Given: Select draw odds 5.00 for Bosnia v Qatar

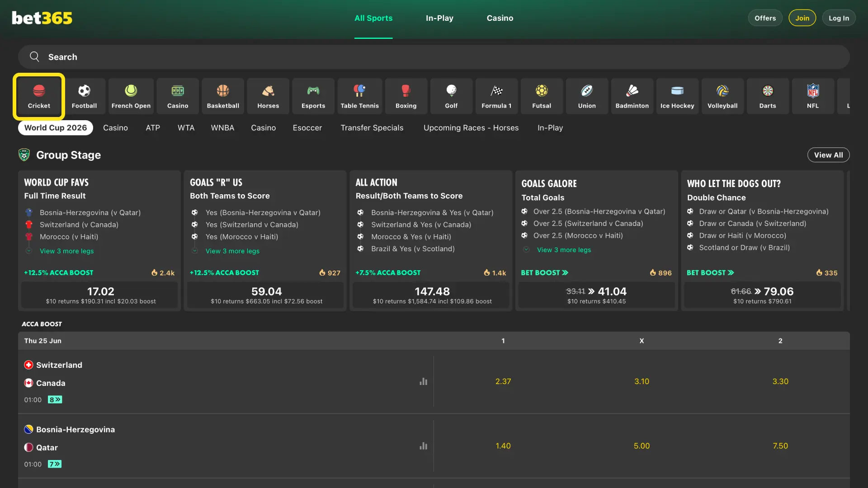Looking at the screenshot, I should [642, 446].
